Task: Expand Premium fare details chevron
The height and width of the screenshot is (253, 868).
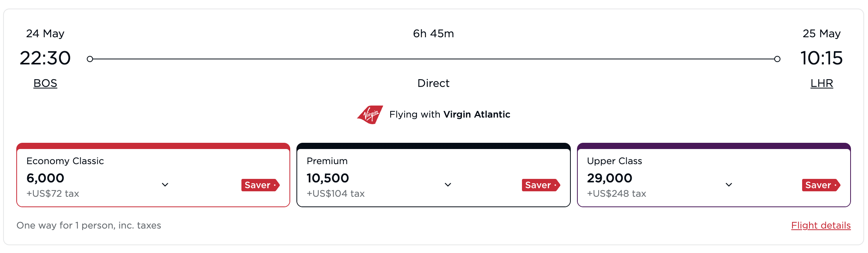Action: [448, 185]
